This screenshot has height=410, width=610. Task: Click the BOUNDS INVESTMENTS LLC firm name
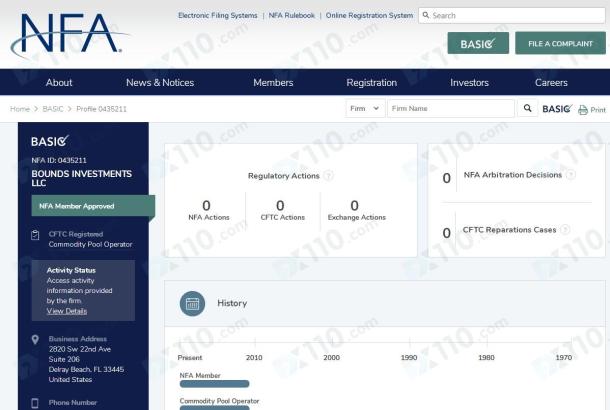click(x=82, y=178)
